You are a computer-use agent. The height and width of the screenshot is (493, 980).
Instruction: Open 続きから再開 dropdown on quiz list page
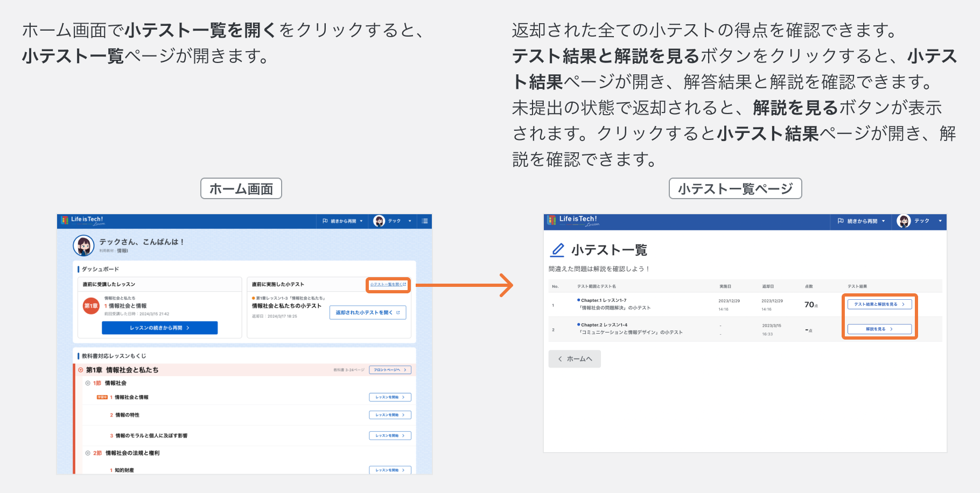point(862,221)
